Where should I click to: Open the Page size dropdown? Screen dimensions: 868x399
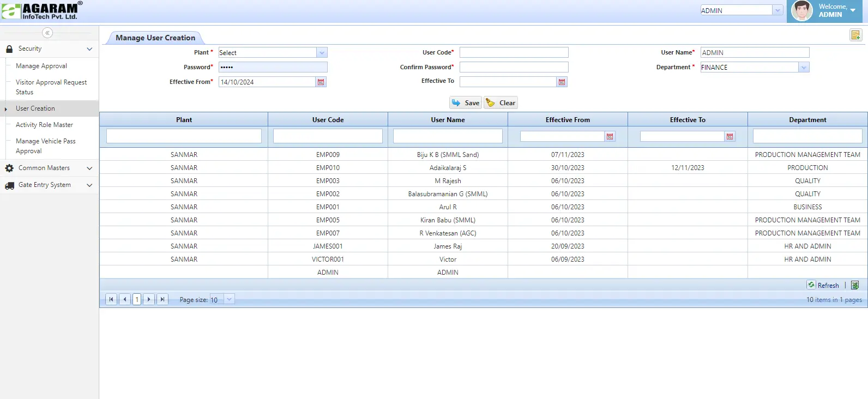230,299
